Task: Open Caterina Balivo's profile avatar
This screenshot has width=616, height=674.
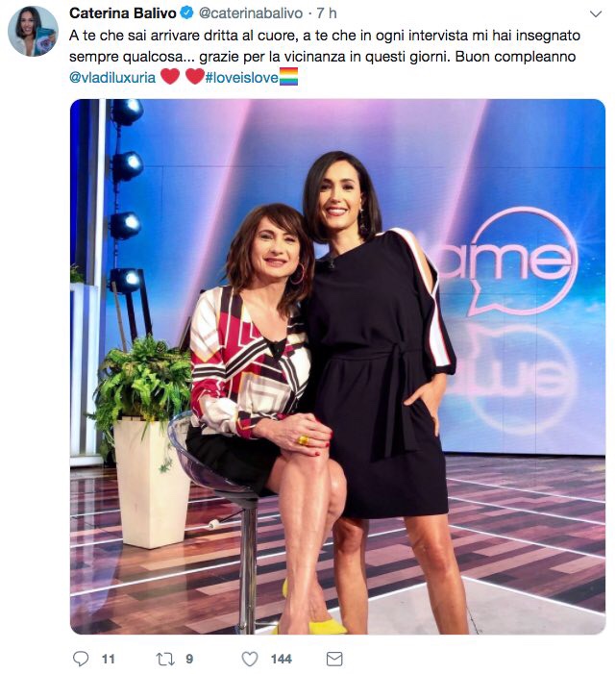Action: point(33,32)
